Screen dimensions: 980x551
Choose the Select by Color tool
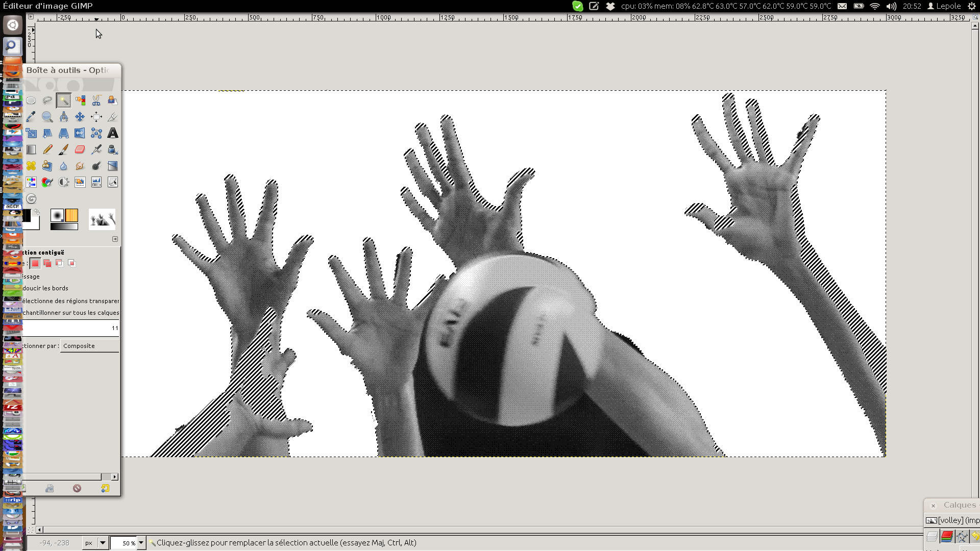coord(80,101)
